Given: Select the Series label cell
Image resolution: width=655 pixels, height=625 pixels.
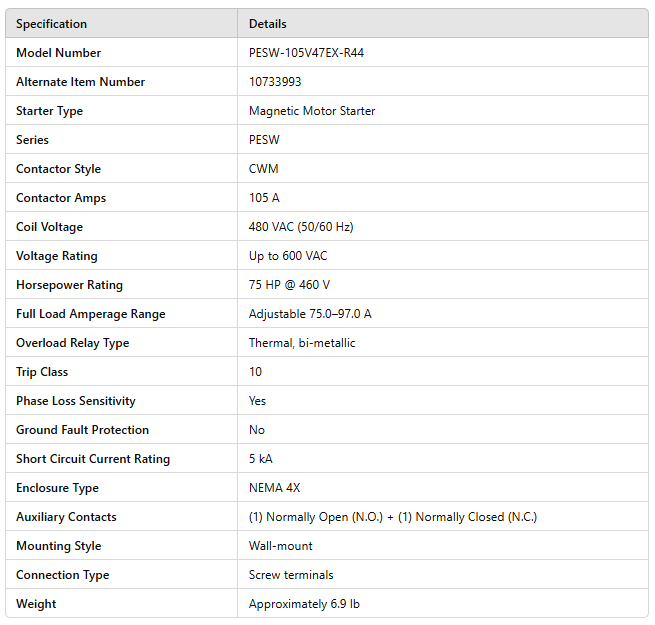Looking at the screenshot, I should point(32,140).
